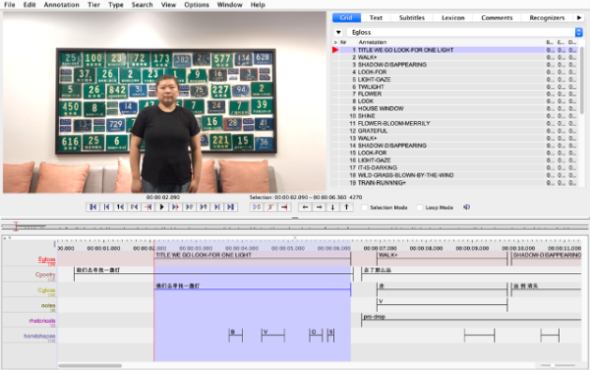
Task: Go to the next annotation with the right arrow
Action: pos(319,207)
